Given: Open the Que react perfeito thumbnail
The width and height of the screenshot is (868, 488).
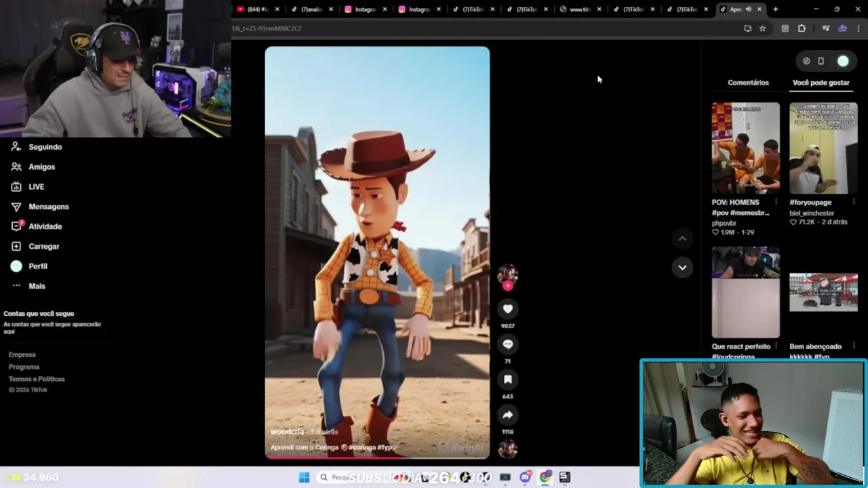Looking at the screenshot, I should click(745, 292).
